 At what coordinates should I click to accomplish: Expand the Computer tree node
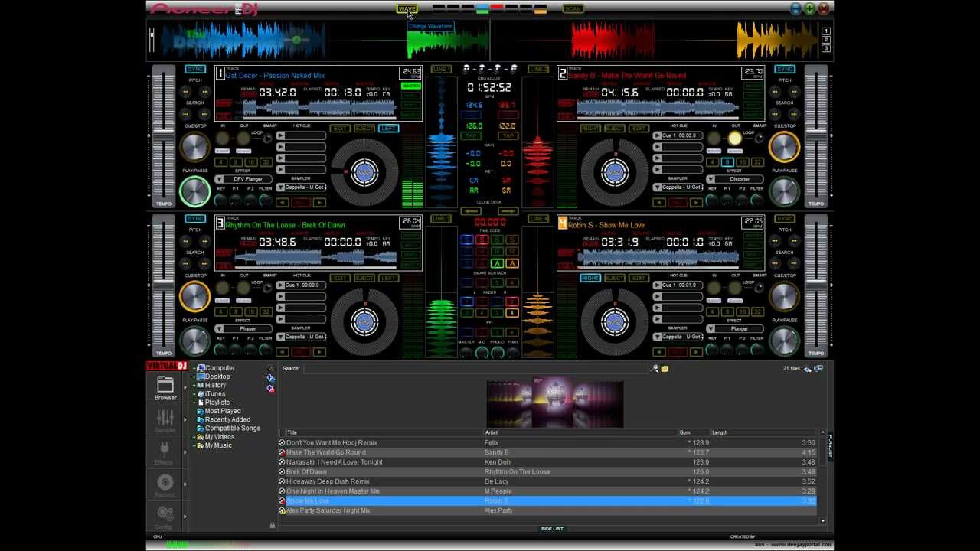point(194,368)
